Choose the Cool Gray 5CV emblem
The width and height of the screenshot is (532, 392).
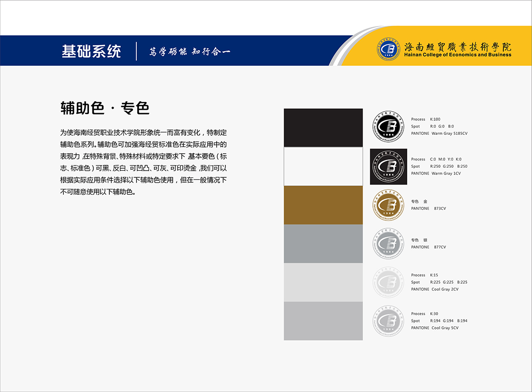388,321
